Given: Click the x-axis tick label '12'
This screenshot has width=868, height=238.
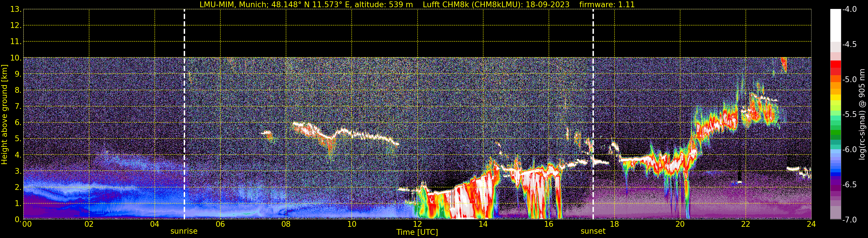Looking at the screenshot, I should point(417,224).
